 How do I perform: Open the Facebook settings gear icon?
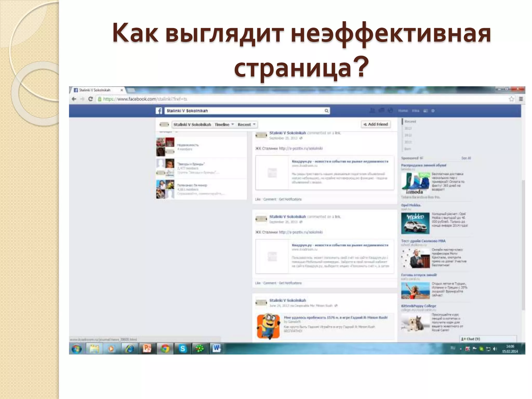[433, 111]
